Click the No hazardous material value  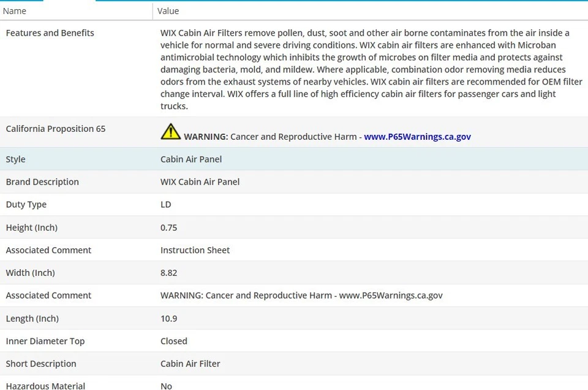coord(166,386)
